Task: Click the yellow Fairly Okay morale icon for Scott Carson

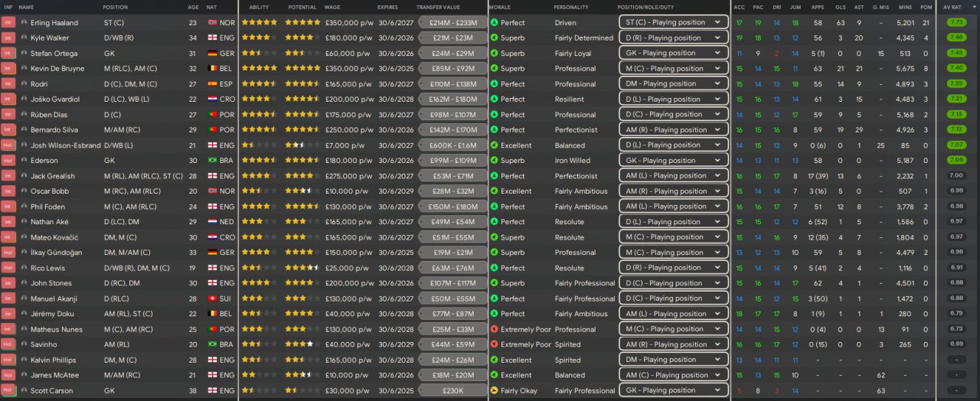Action: tap(495, 390)
